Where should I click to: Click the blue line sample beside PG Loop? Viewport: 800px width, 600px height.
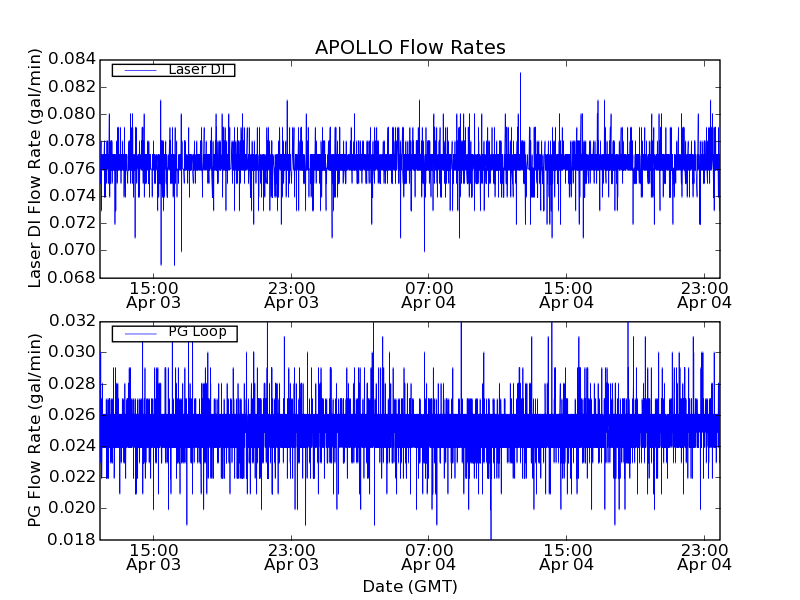click(140, 334)
